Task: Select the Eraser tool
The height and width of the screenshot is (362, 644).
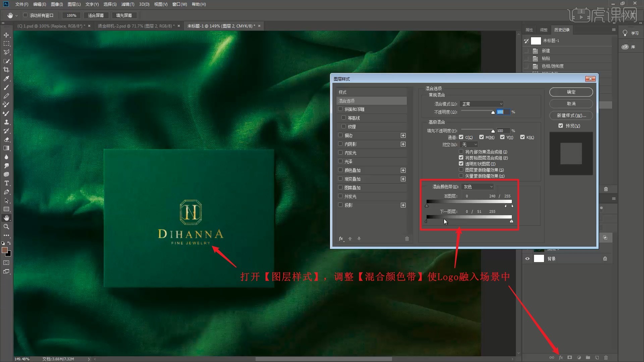Action: 6,139
